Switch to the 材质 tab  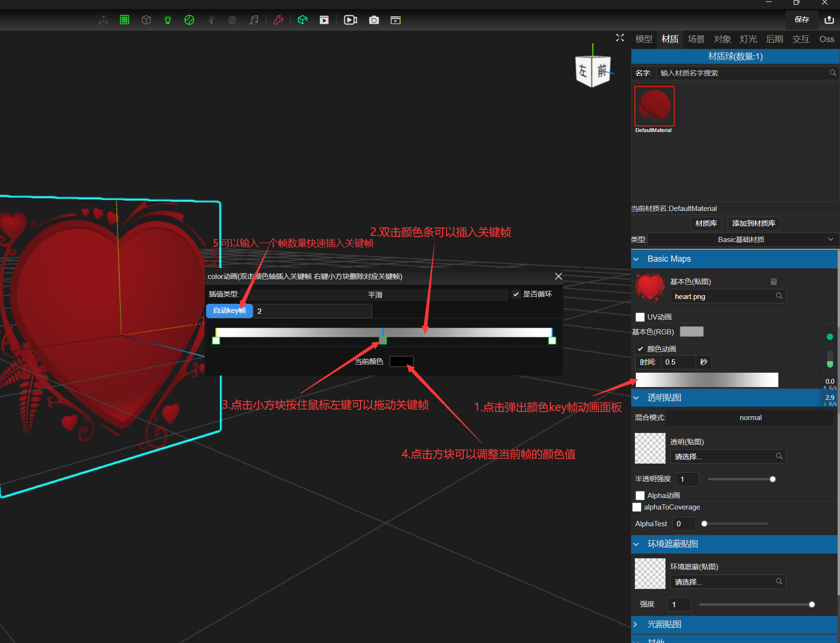tap(670, 39)
